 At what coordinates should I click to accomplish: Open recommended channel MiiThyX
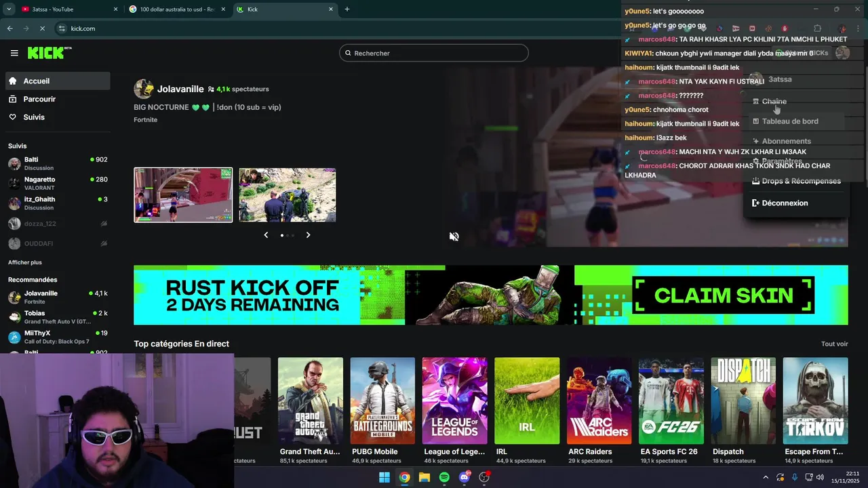click(x=58, y=337)
